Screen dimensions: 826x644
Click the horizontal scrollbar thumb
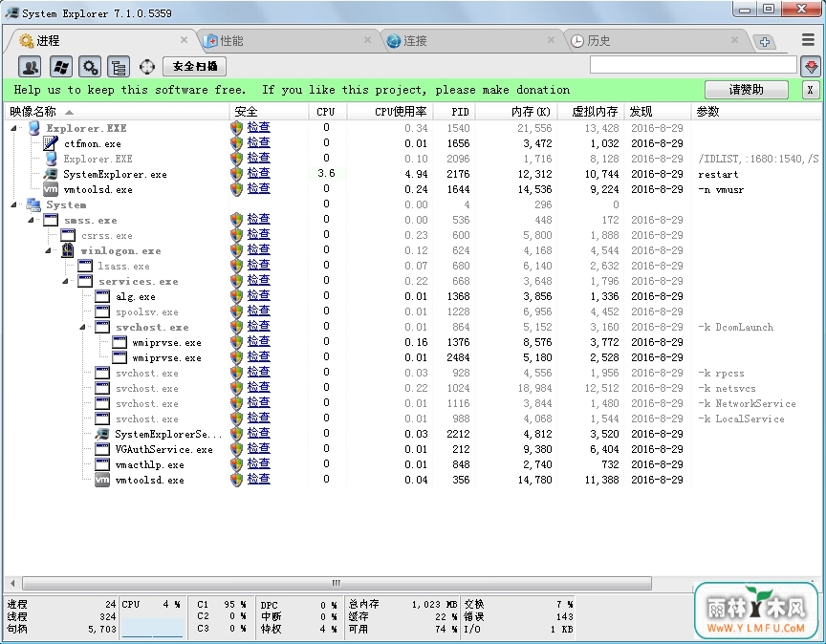pos(337,583)
